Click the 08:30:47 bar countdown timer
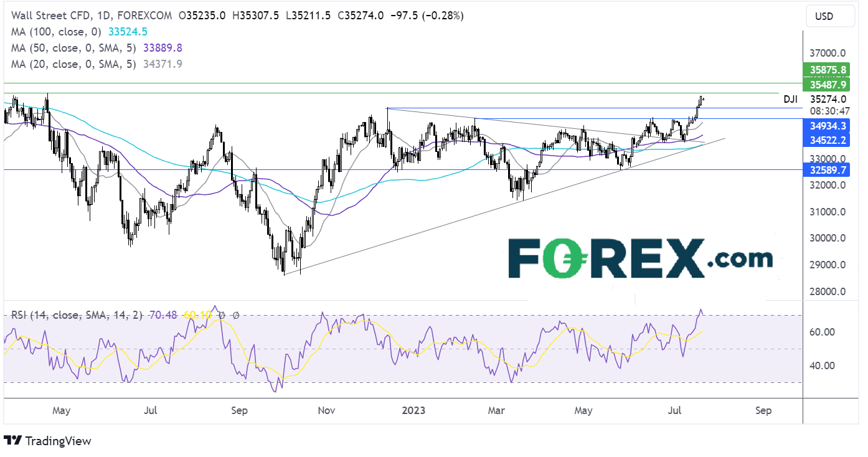 coord(831,111)
